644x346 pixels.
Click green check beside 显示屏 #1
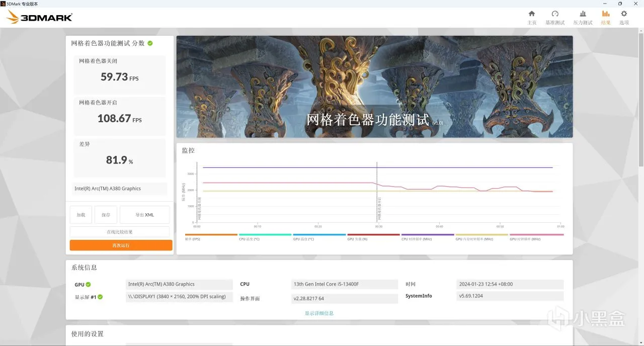click(100, 297)
